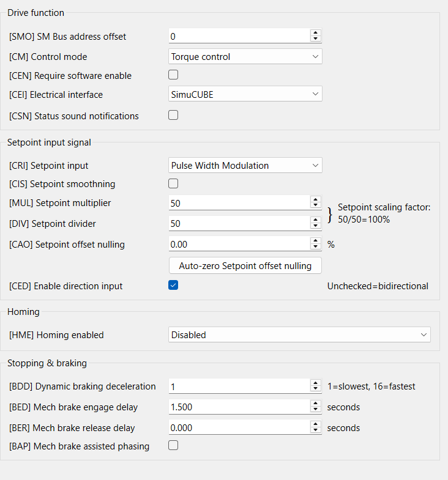Increment the SM Bus address offset value

coord(315,33)
